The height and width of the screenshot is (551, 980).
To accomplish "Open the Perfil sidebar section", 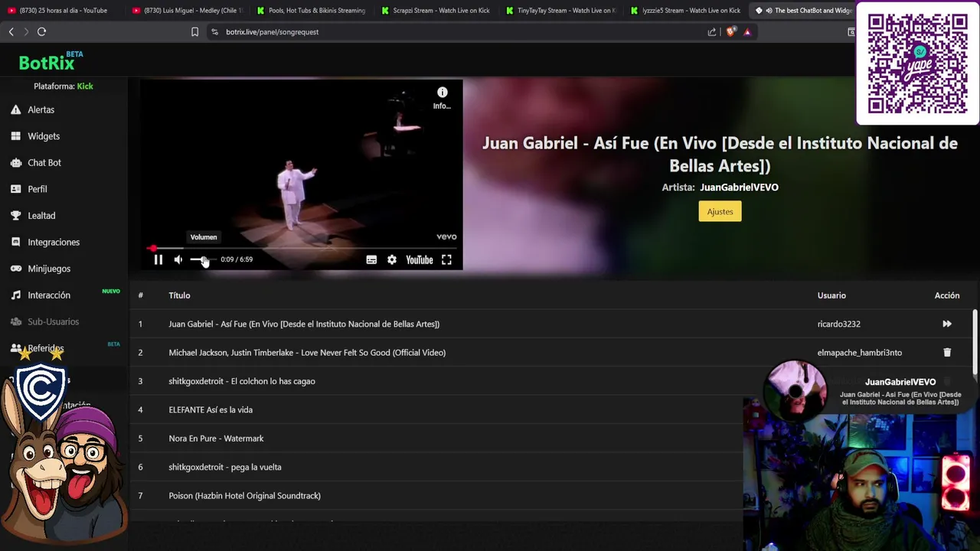I will pos(37,189).
